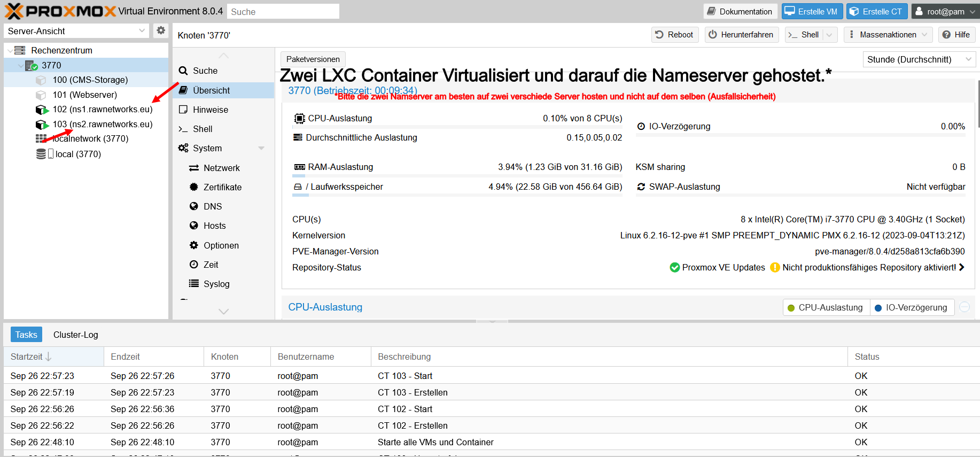Toggle CPU-Auslastung series in chart legend
980x457 pixels.
coord(826,307)
